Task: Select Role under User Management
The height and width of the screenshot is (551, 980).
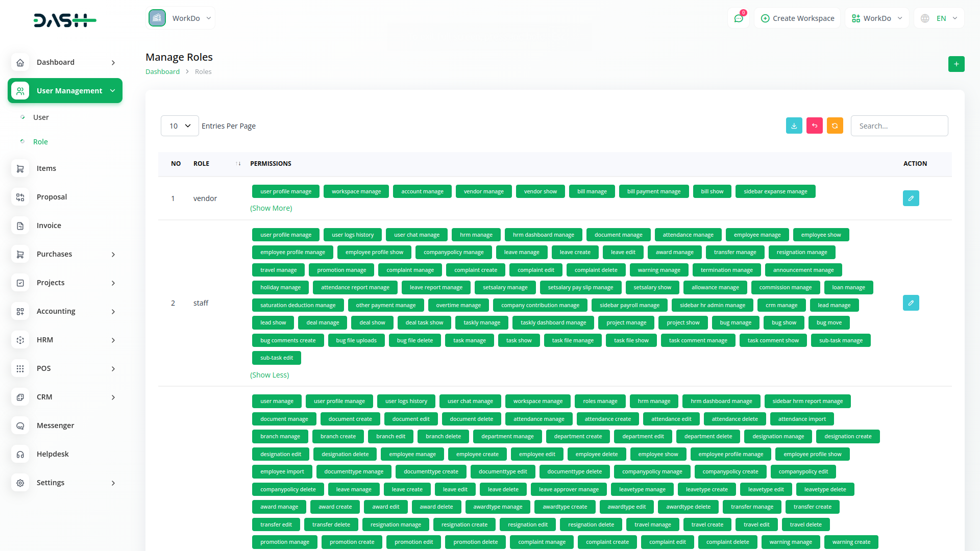Action: pos(40,141)
